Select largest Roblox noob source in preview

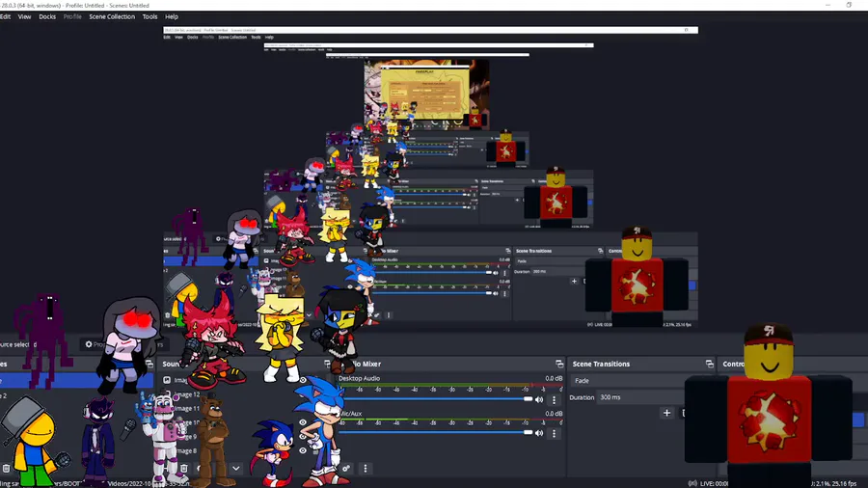tap(769, 404)
